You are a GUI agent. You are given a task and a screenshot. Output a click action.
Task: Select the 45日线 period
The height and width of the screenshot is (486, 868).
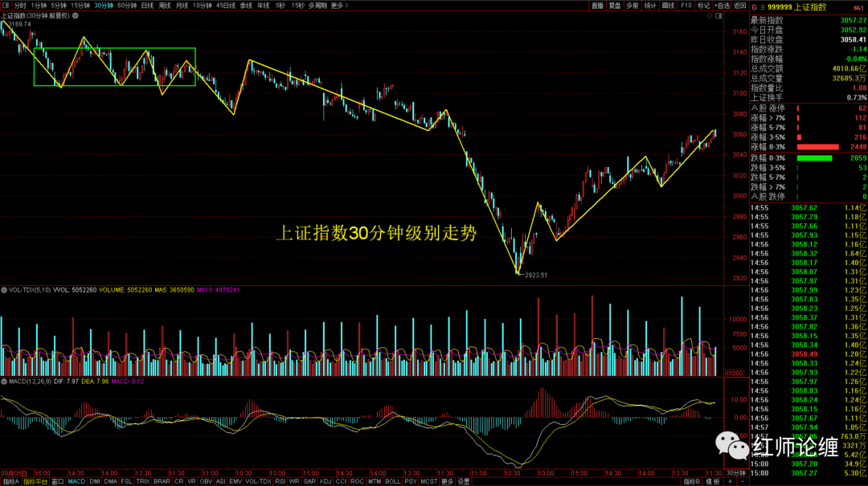pyautogui.click(x=226, y=6)
